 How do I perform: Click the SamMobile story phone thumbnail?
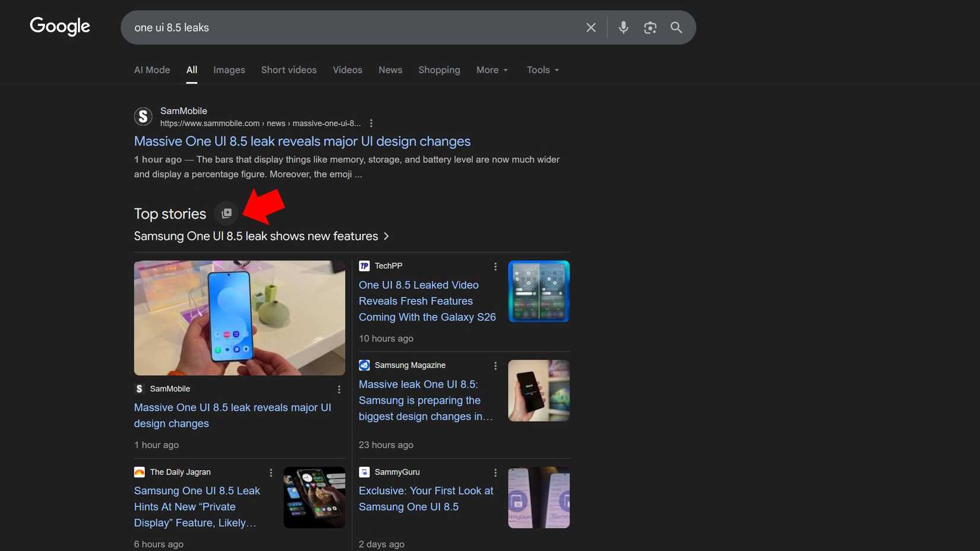239,318
